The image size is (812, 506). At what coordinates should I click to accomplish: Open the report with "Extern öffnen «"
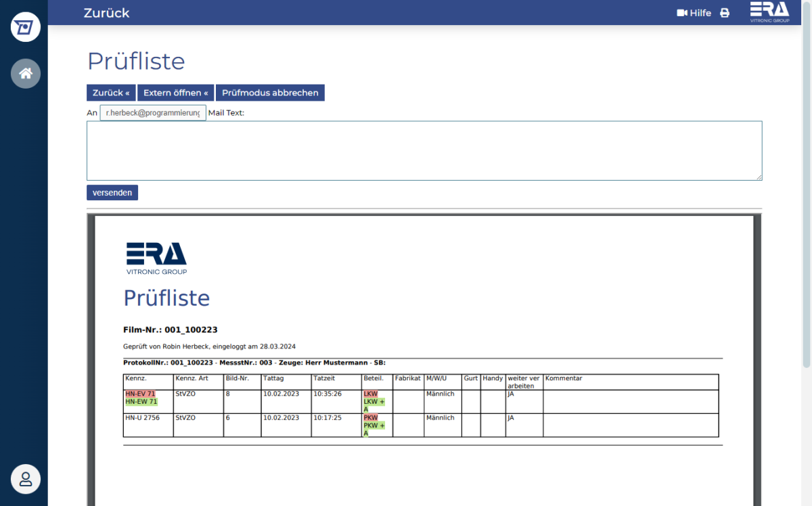tap(175, 93)
